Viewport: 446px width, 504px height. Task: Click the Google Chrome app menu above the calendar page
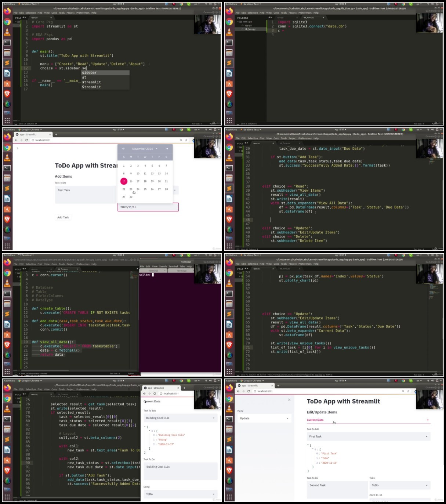(x=30, y=130)
